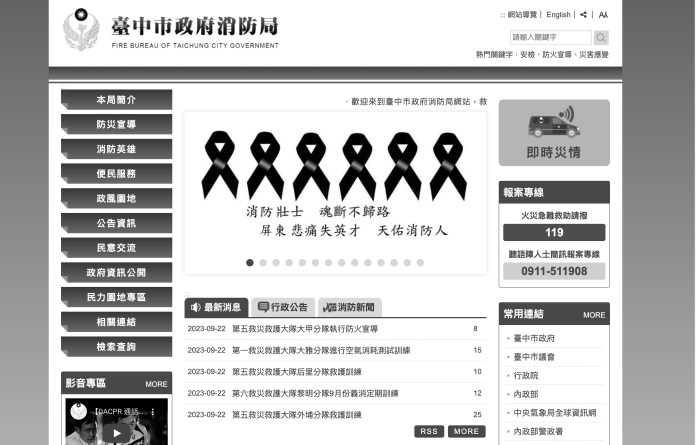Click hot keyword 安檢
This screenshot has height=445, width=696.
click(x=527, y=55)
